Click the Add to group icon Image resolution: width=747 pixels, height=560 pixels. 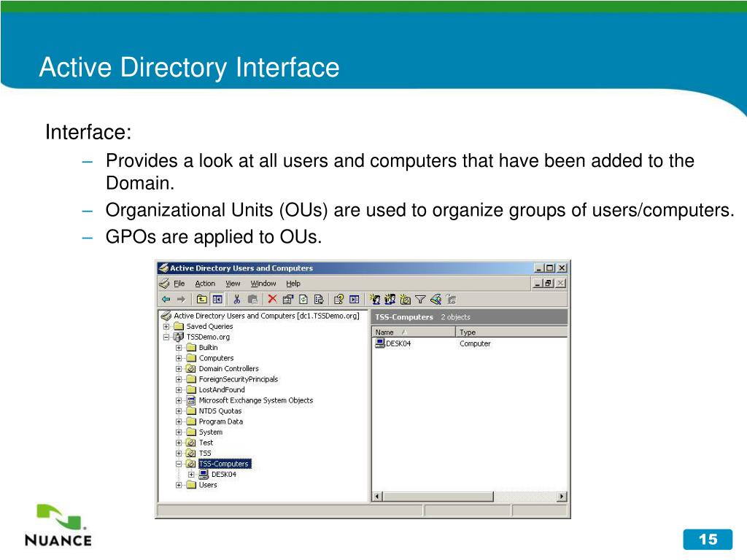[451, 299]
